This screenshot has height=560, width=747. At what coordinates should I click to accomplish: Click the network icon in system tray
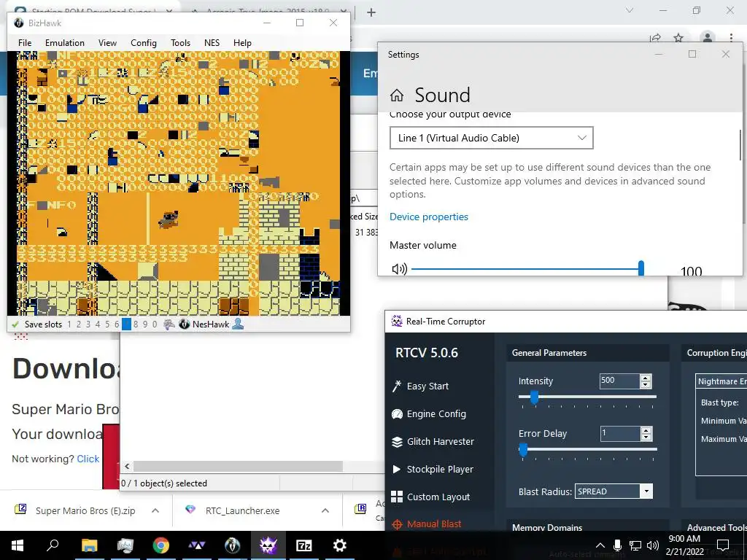(x=635, y=545)
